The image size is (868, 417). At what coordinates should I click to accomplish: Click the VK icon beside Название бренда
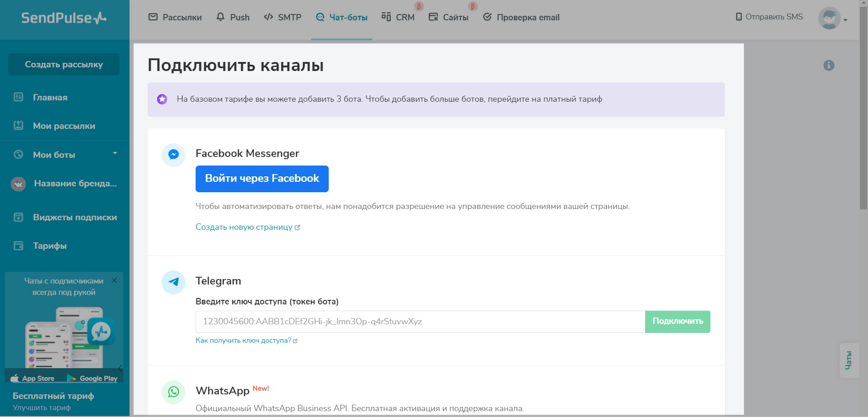18,184
